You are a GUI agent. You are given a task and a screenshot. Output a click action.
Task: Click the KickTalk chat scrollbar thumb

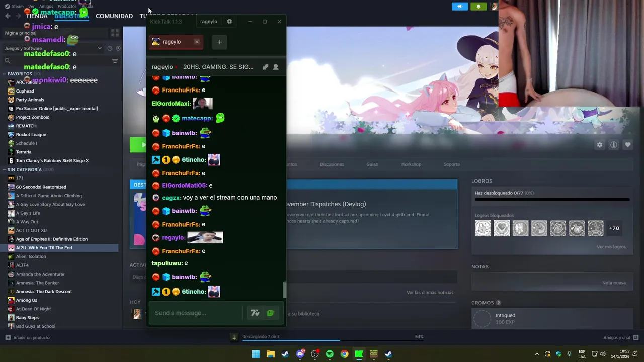284,290
